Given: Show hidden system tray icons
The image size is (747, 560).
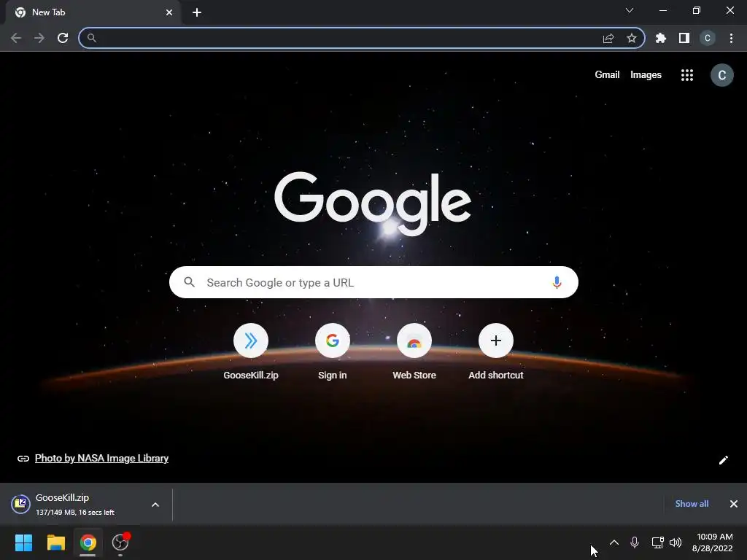Looking at the screenshot, I should [x=614, y=542].
